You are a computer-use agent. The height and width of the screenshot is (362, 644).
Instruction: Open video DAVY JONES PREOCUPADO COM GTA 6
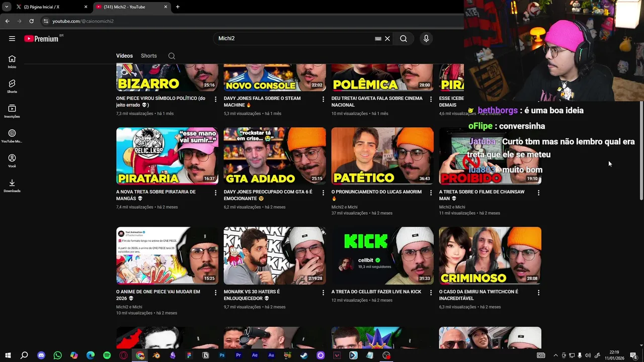click(x=268, y=195)
